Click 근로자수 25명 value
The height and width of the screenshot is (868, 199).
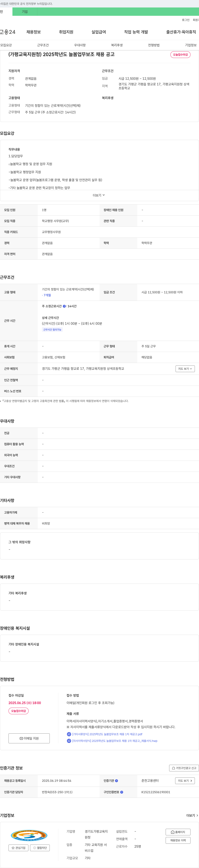tap(137, 846)
